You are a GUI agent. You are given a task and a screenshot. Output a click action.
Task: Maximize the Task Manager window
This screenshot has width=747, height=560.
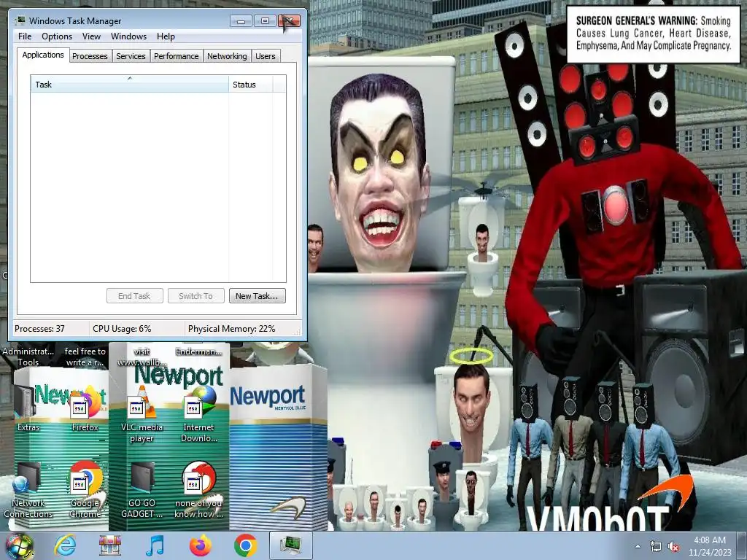265,21
